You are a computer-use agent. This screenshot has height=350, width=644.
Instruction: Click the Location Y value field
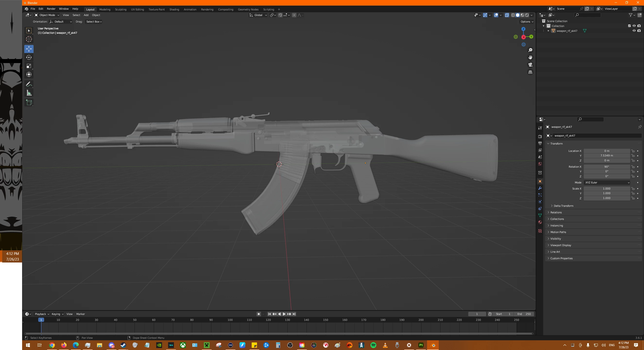(607, 155)
